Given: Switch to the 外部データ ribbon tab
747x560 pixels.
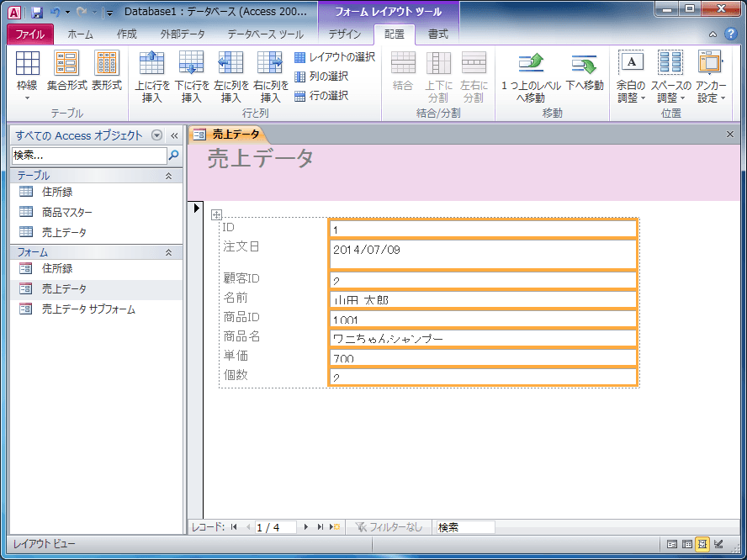Looking at the screenshot, I should click(x=183, y=34).
